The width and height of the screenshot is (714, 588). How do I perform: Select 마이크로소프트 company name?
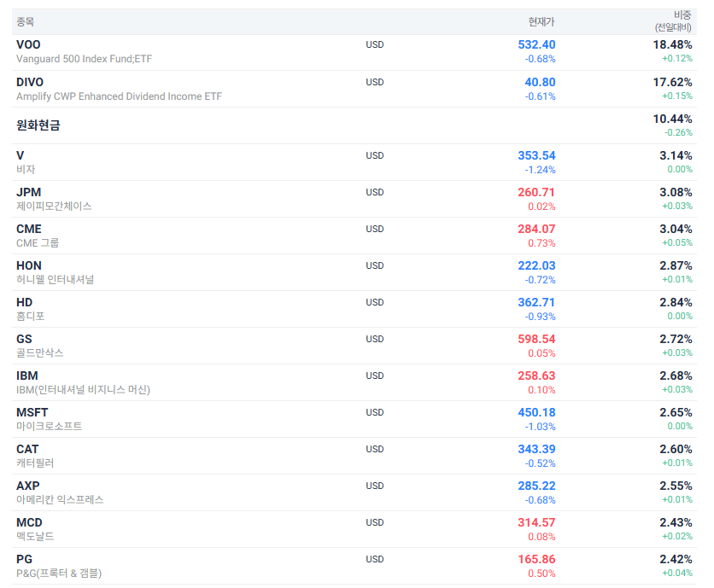pyautogui.click(x=50, y=426)
